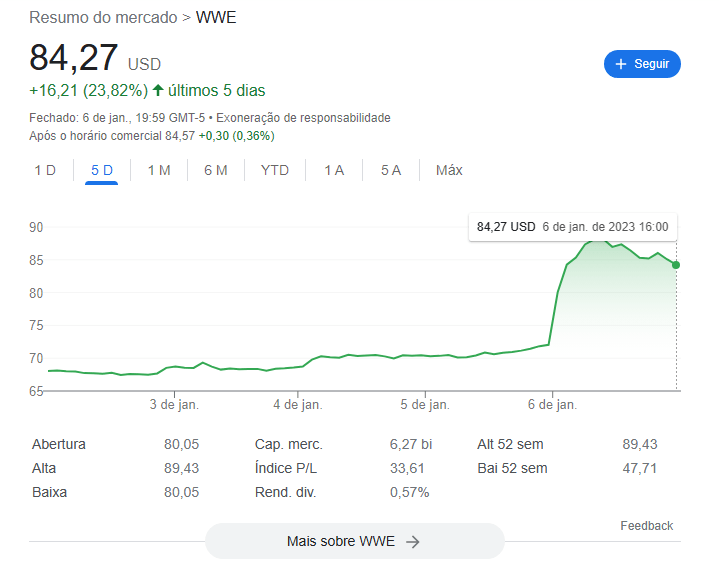Open Mais sobre WWE link

(x=354, y=541)
